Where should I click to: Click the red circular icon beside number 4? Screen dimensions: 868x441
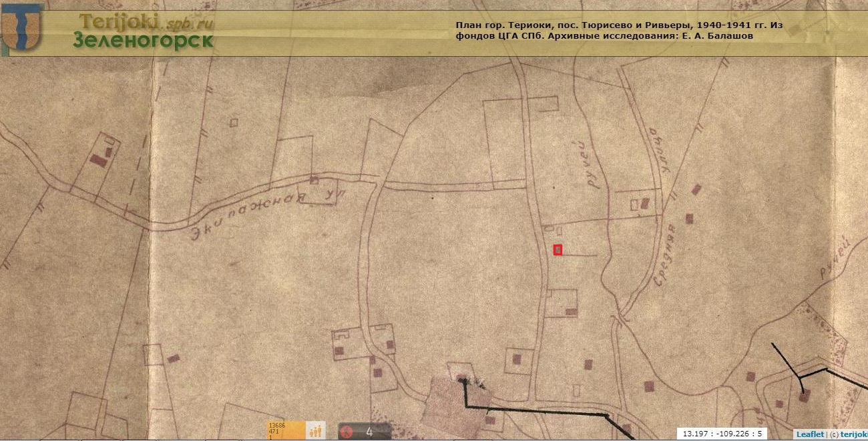coord(347,432)
